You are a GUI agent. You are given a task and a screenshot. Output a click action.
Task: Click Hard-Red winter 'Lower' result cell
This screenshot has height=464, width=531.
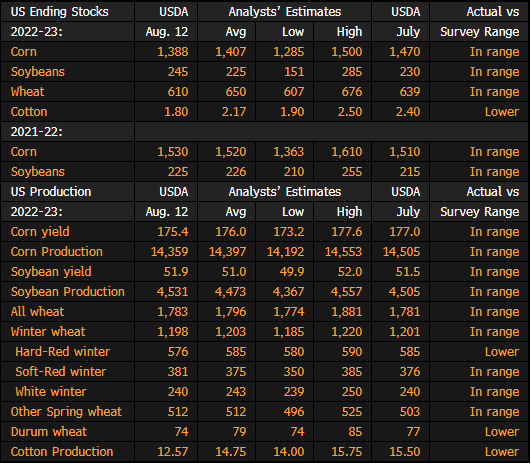(x=502, y=352)
